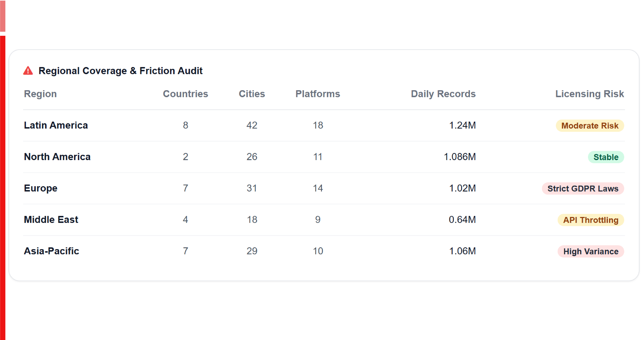The width and height of the screenshot is (644, 340).
Task: Select the Latin America row label
Action: (x=56, y=125)
